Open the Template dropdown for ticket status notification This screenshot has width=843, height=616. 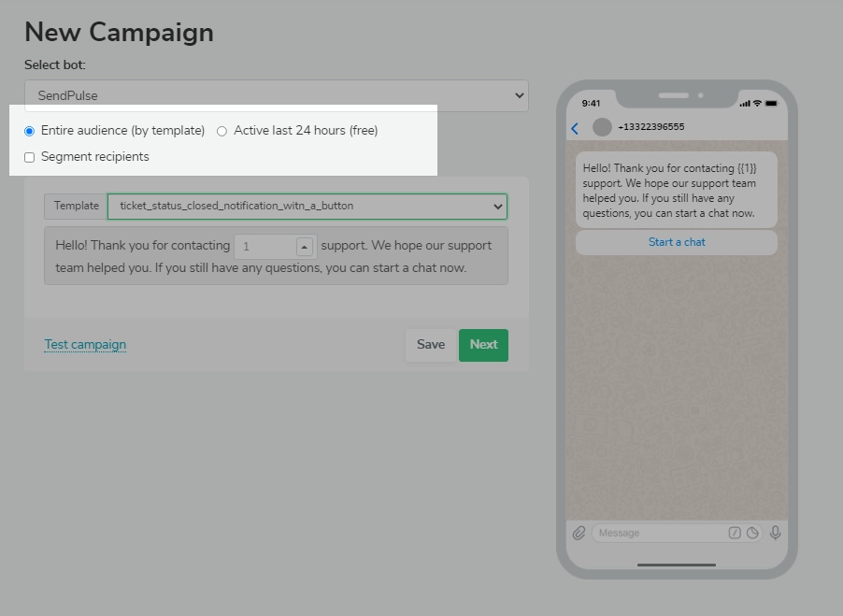coord(306,207)
